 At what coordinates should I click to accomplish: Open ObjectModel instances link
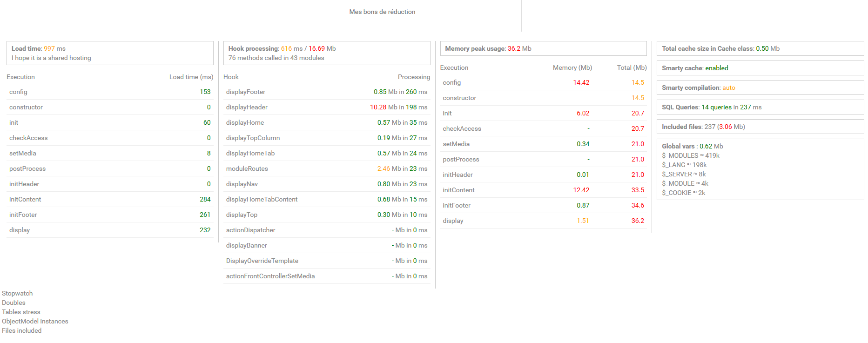35,321
